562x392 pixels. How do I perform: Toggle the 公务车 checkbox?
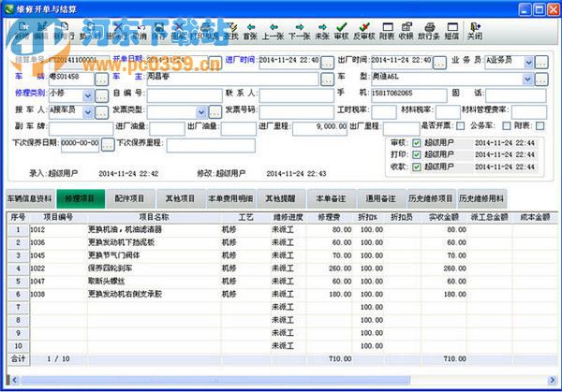(x=506, y=125)
